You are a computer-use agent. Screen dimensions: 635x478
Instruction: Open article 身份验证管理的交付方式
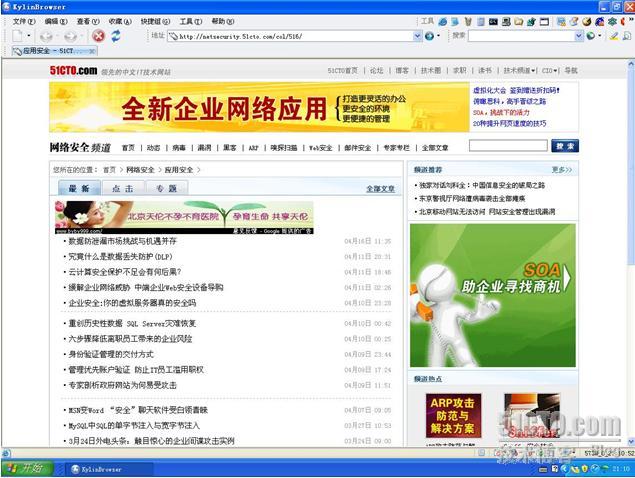(x=111, y=354)
